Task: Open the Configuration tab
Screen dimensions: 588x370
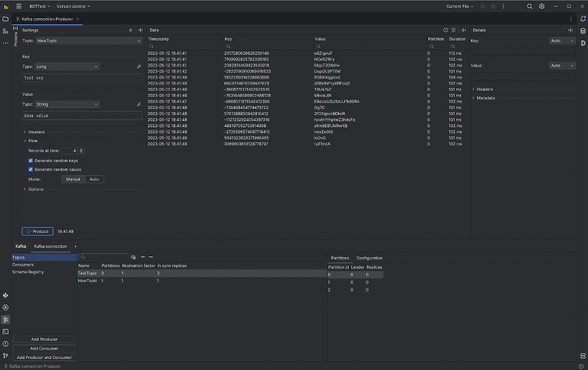Action: click(x=369, y=258)
